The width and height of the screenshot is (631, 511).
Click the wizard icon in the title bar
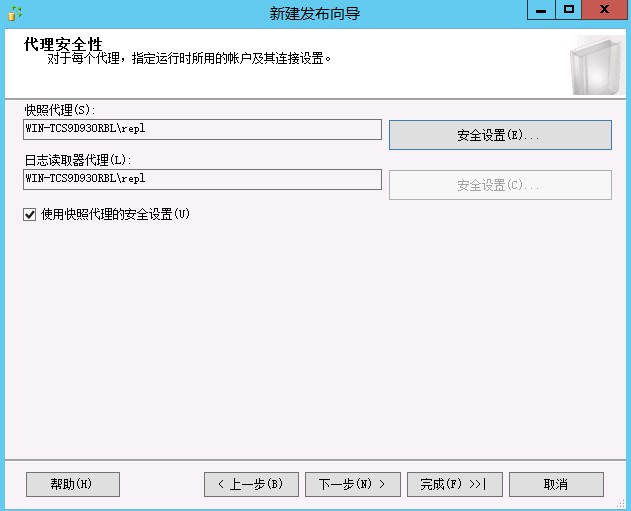point(14,13)
